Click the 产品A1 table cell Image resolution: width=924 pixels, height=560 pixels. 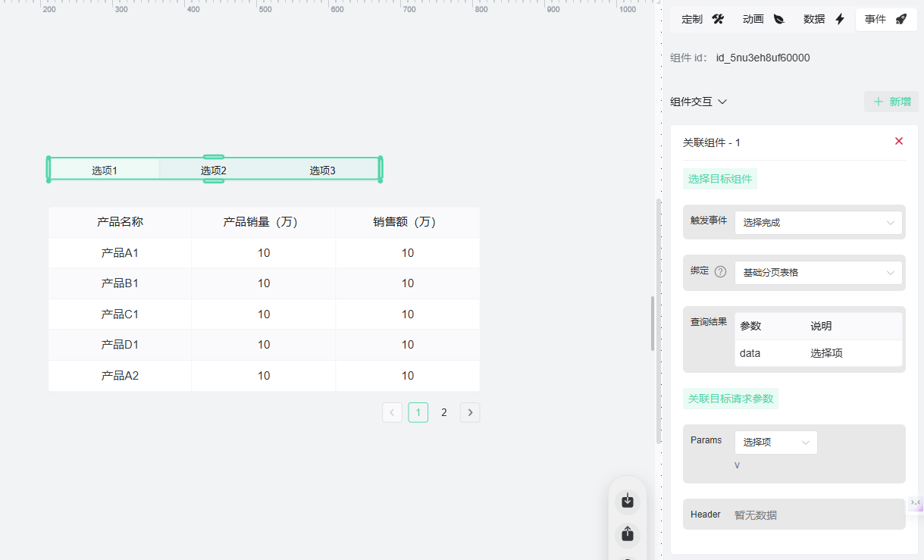tap(120, 253)
